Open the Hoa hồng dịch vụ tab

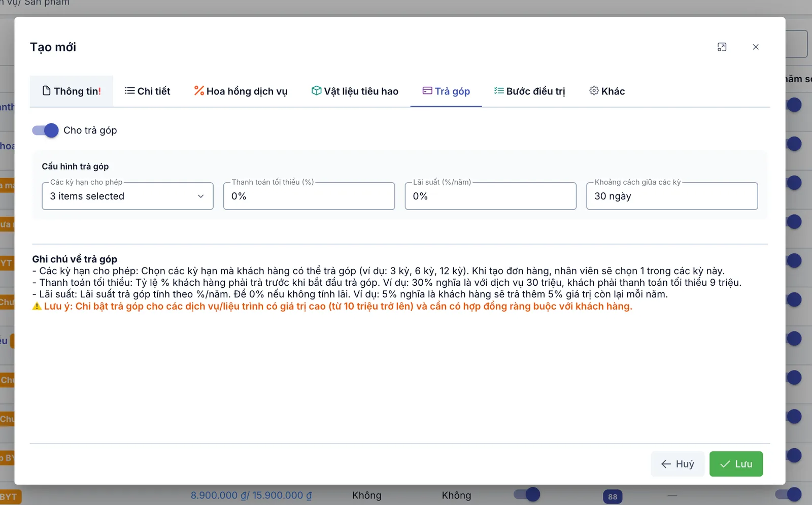[x=241, y=91]
